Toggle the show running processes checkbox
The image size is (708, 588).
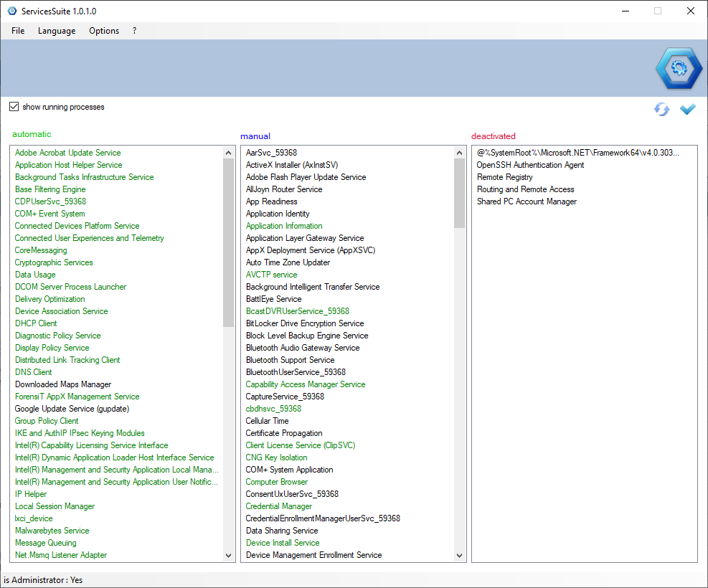(x=14, y=107)
